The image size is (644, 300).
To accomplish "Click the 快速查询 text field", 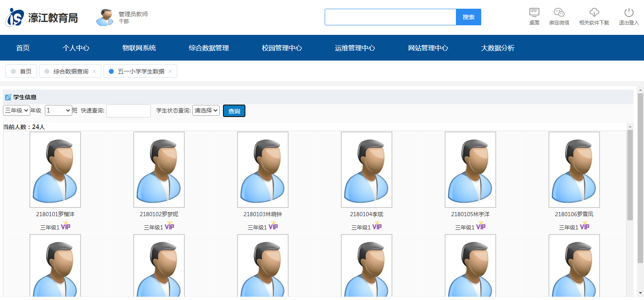I will coord(128,111).
